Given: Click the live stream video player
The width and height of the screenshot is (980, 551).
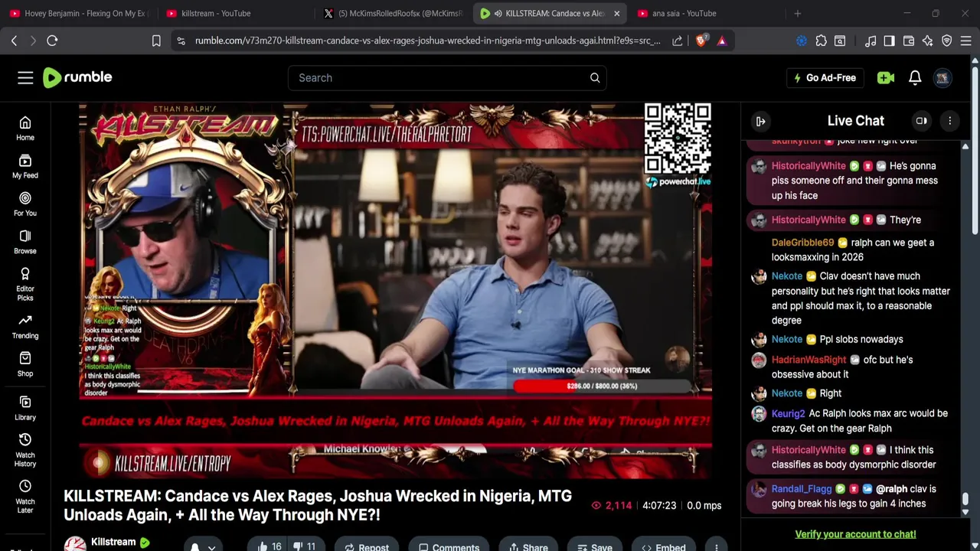Looking at the screenshot, I should (396, 290).
